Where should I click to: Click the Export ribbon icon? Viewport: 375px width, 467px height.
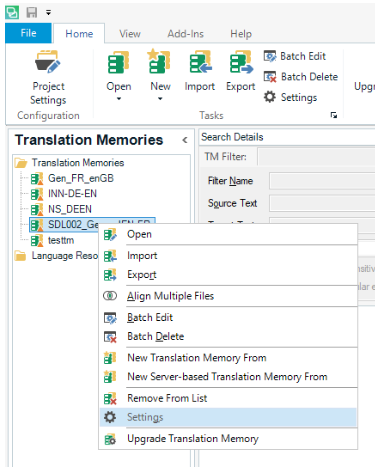241,62
